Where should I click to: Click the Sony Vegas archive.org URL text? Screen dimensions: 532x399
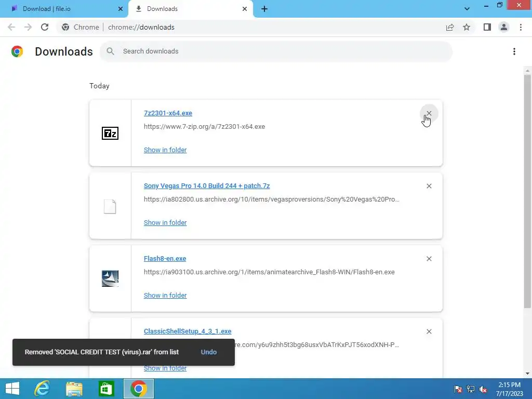coord(271,199)
